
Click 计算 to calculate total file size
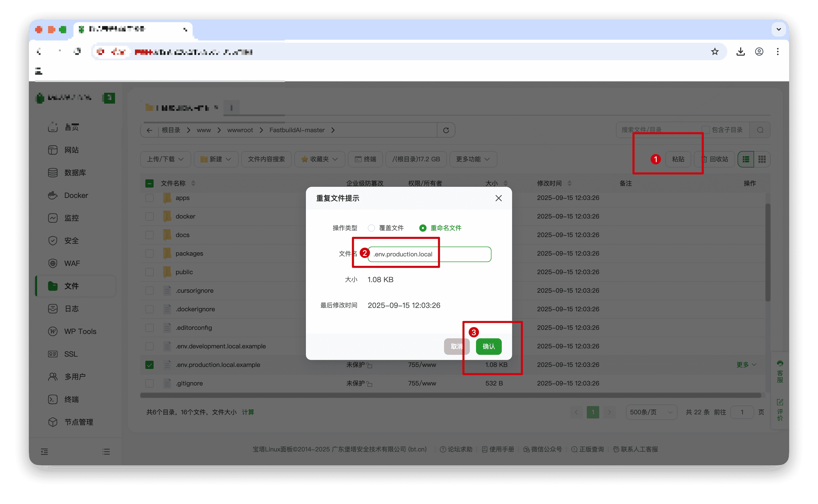248,412
